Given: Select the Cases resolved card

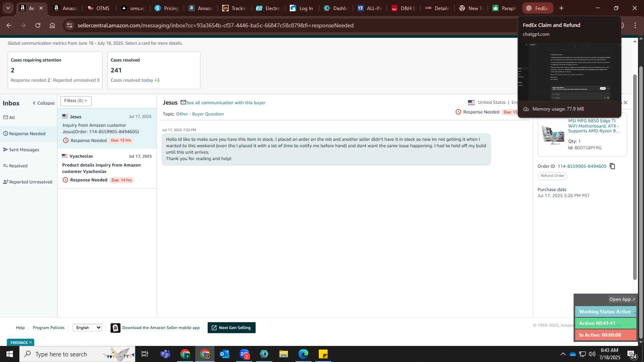Looking at the screenshot, I should (154, 70).
